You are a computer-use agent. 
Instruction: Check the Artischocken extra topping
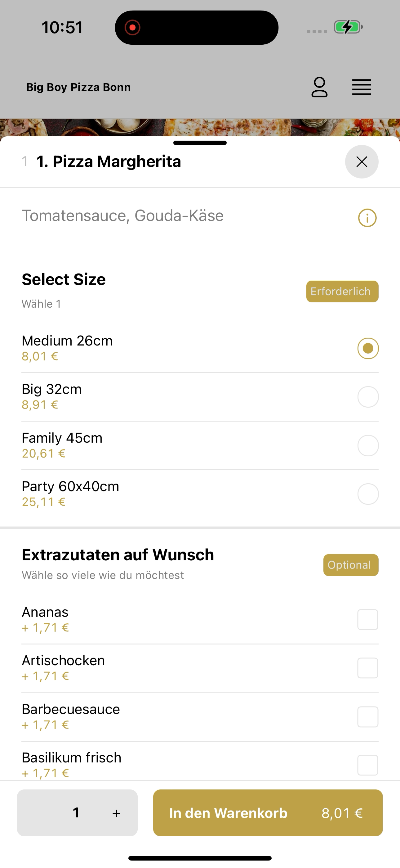(368, 668)
